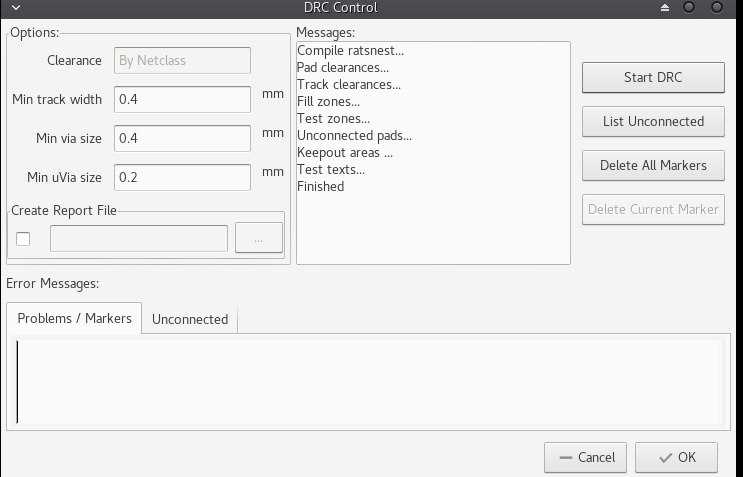
Task: Focus the Min uVia size field
Action: 182,177
